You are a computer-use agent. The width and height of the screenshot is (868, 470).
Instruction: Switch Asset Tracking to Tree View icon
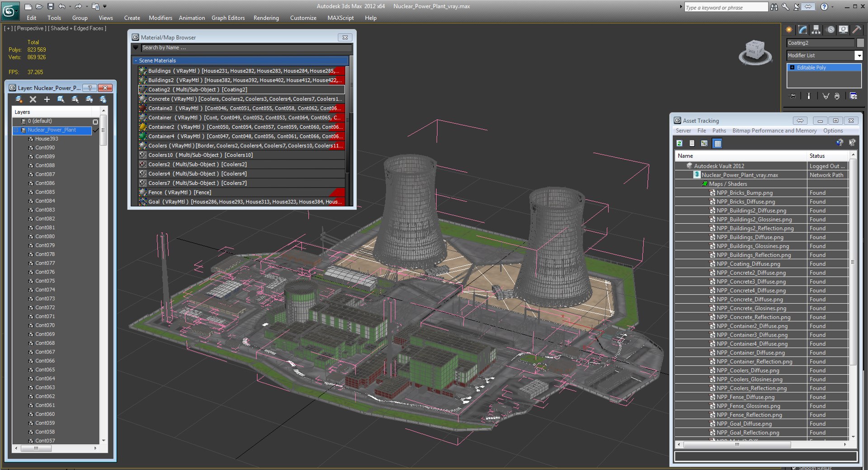[704, 143]
